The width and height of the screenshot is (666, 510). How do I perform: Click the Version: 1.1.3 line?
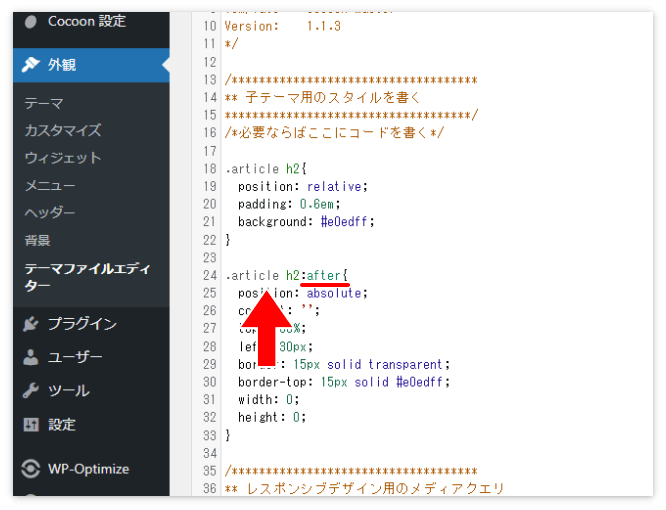[x=282, y=26]
